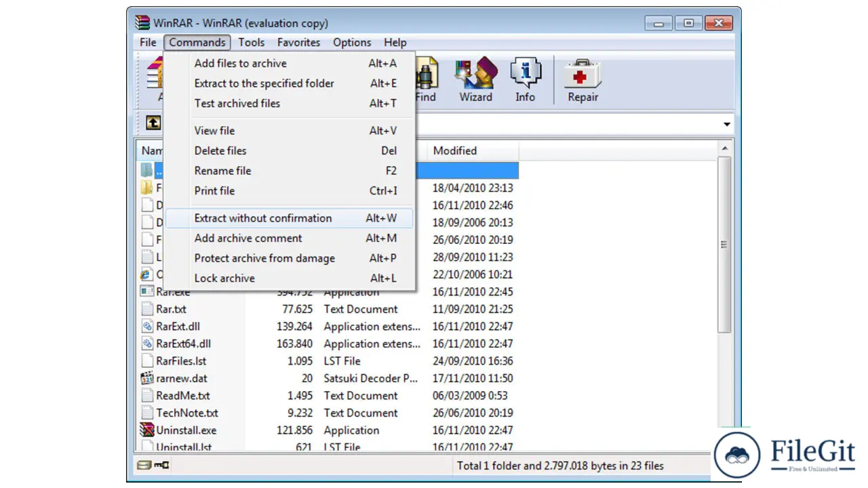This screenshot has height=488, width=868.
Task: Click the RarExt.dll size 139.264
Action: click(x=294, y=326)
